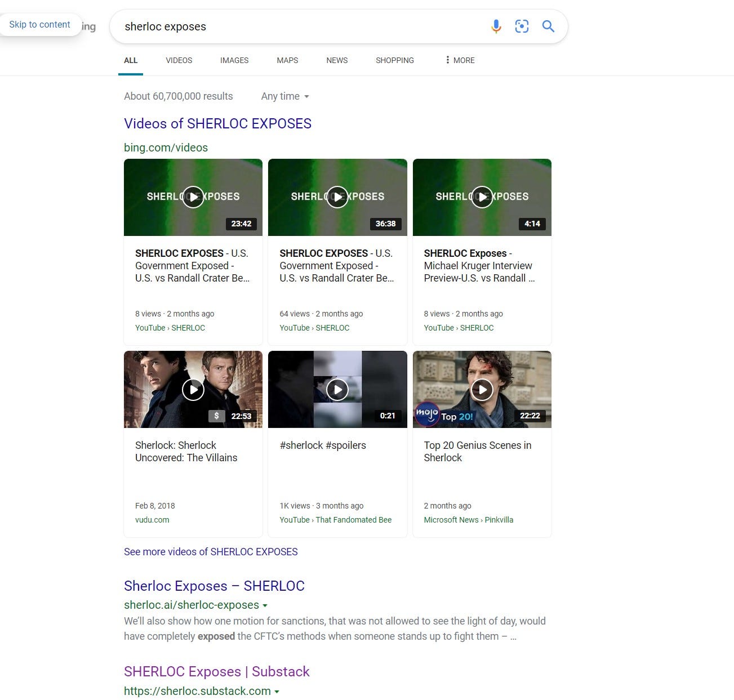The image size is (734, 700).
Task: Click the dollar paid badge on vudu video
Action: pos(216,416)
